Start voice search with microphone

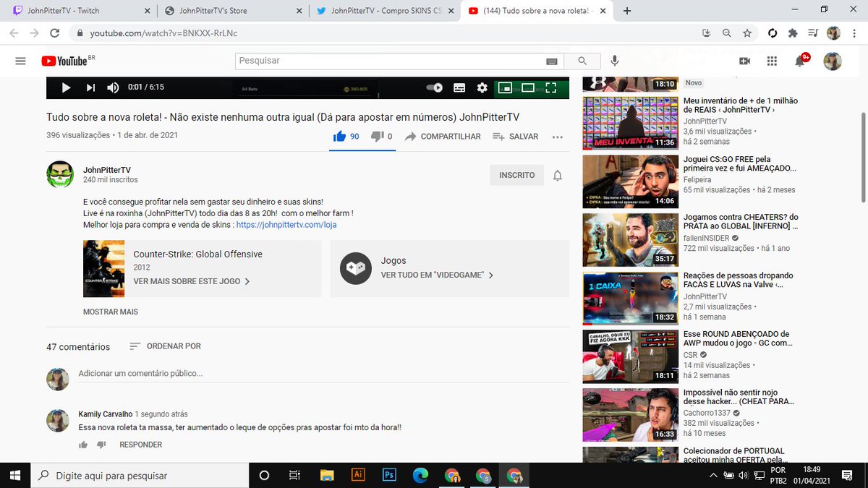pos(615,61)
